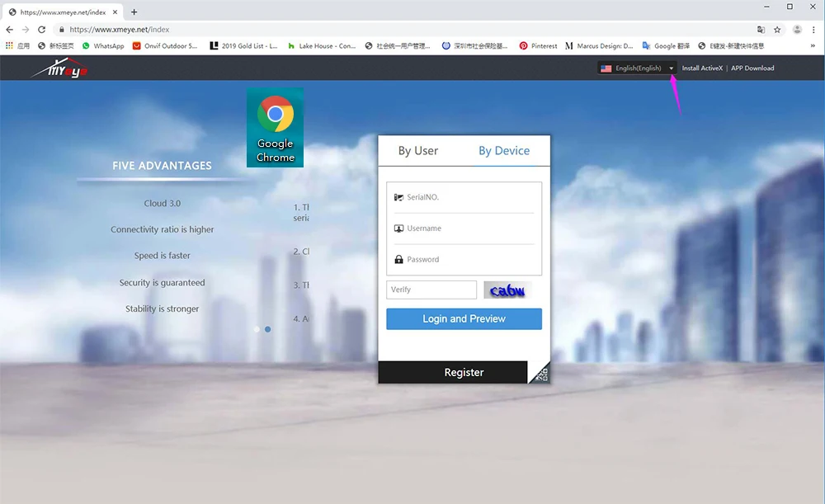Expand the English(English) language dropdown
Image resolution: width=825 pixels, height=504 pixels.
[637, 68]
